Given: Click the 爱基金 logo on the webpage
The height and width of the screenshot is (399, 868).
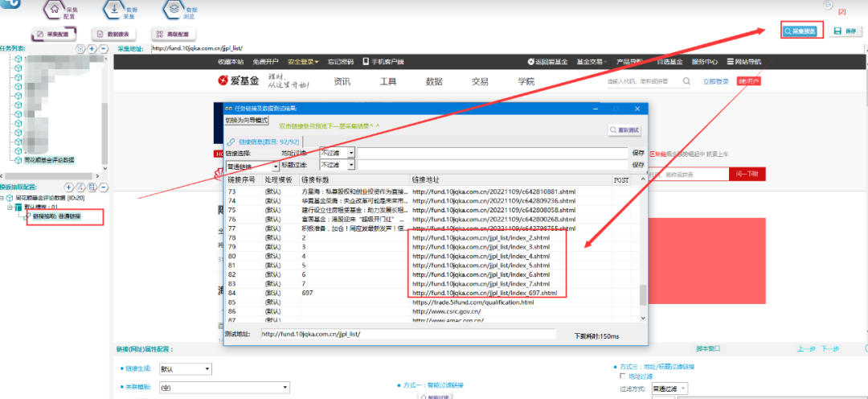Looking at the screenshot, I should click(x=239, y=81).
